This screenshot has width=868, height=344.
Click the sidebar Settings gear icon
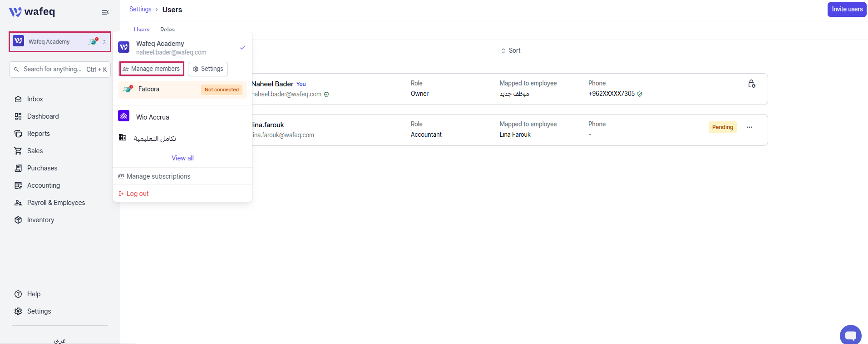point(18,311)
